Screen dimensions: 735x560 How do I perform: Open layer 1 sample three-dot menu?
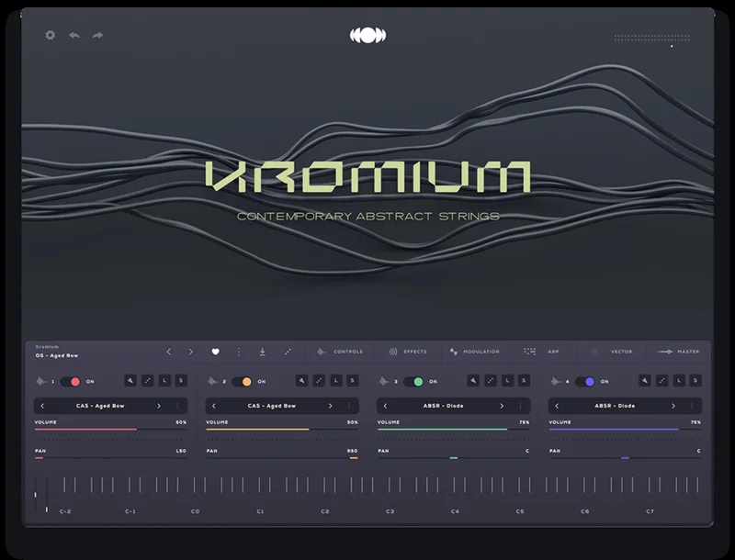coord(177,406)
